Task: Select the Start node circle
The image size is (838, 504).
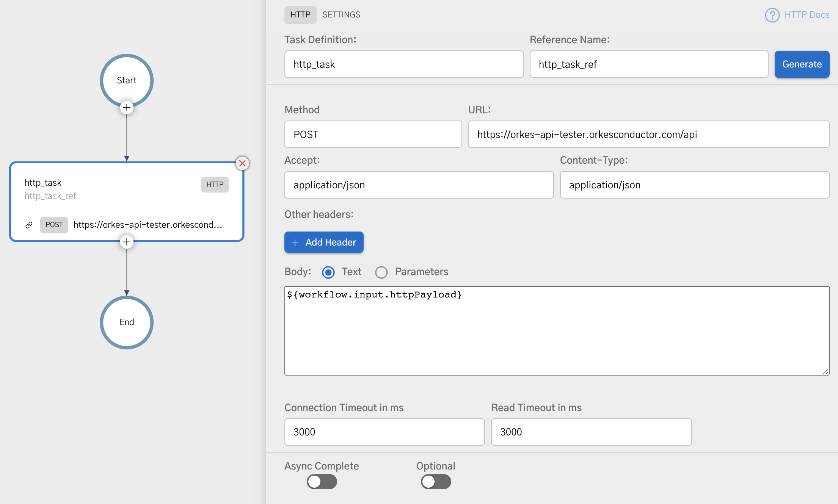Action: (x=126, y=80)
